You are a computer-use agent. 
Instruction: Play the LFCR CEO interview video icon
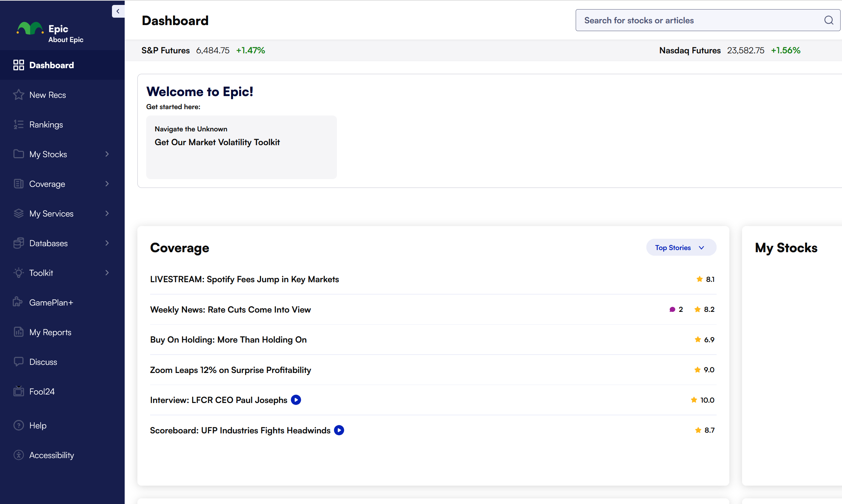click(296, 400)
